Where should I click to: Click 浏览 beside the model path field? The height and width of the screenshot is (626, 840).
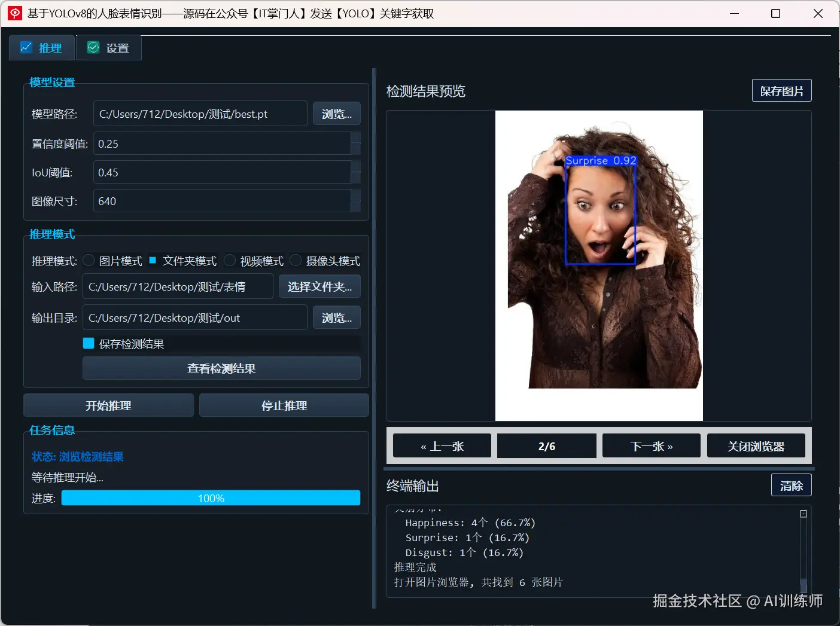coord(336,114)
